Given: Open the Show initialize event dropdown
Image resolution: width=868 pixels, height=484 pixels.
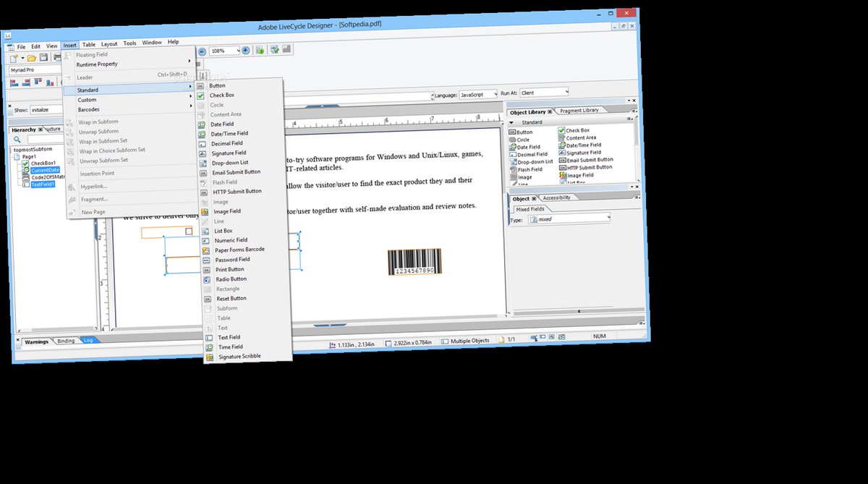Looking at the screenshot, I should click(x=45, y=110).
